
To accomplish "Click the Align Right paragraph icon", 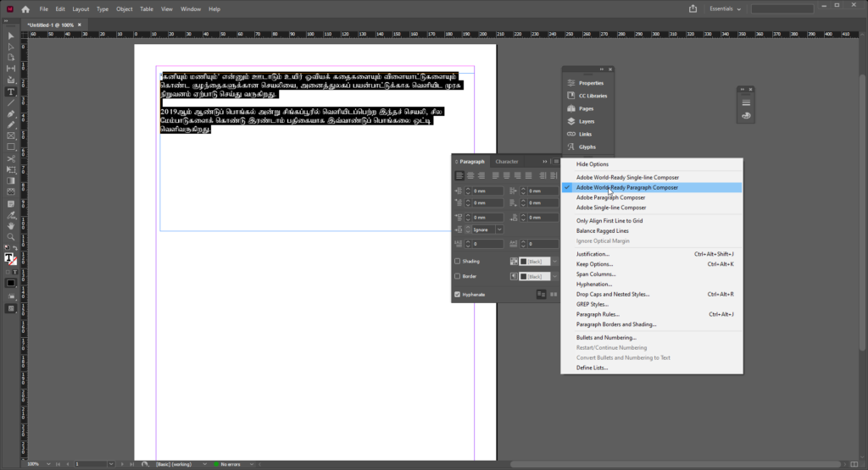I will tap(481, 176).
